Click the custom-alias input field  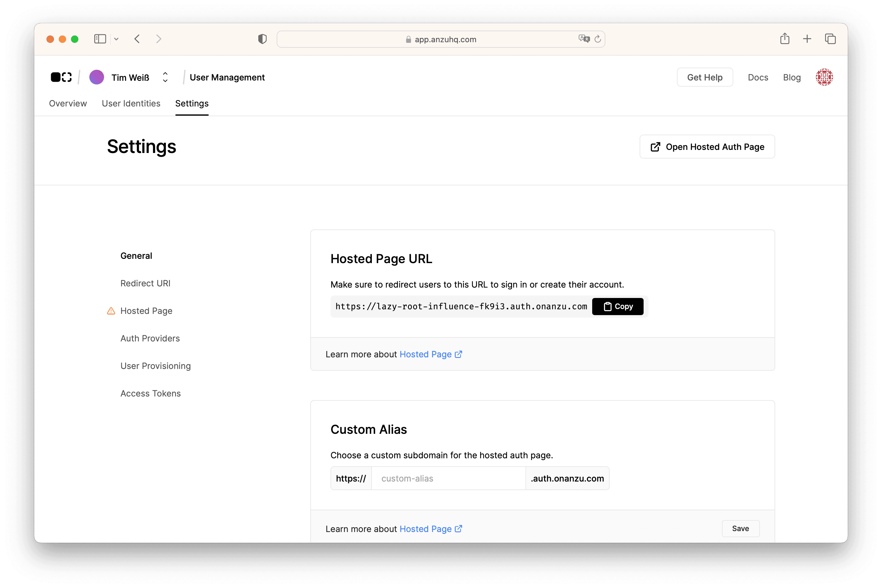coord(448,478)
